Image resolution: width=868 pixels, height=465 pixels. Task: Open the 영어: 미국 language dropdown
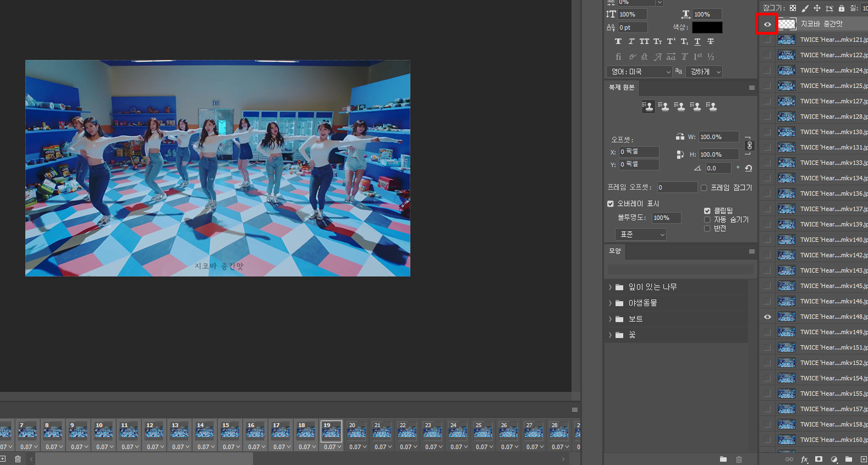(x=640, y=71)
